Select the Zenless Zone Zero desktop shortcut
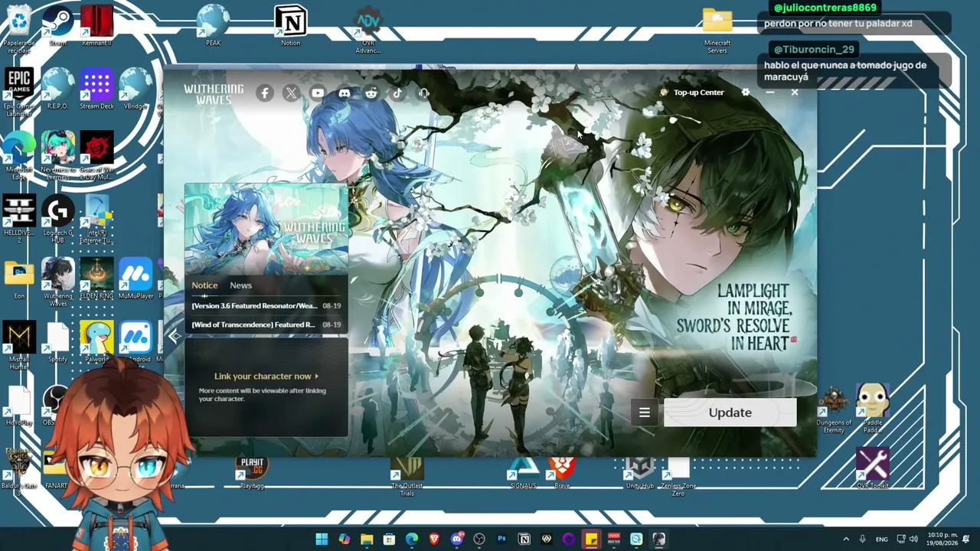The height and width of the screenshot is (551, 980). pyautogui.click(x=678, y=476)
